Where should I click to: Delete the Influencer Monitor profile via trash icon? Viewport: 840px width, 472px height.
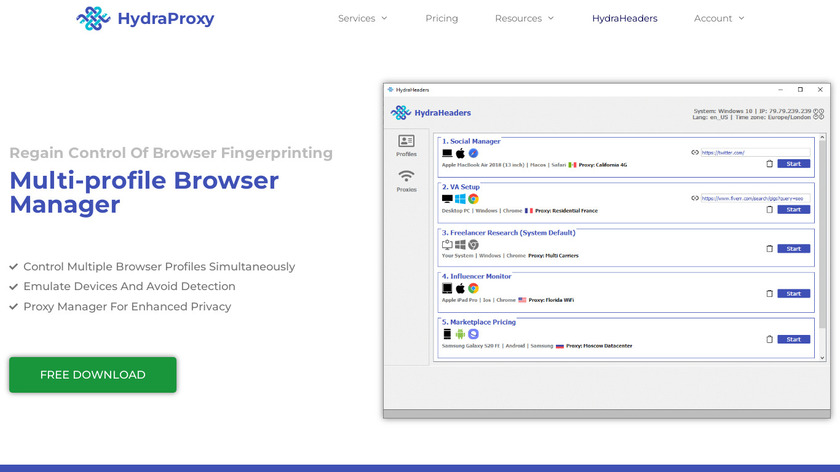coord(769,294)
